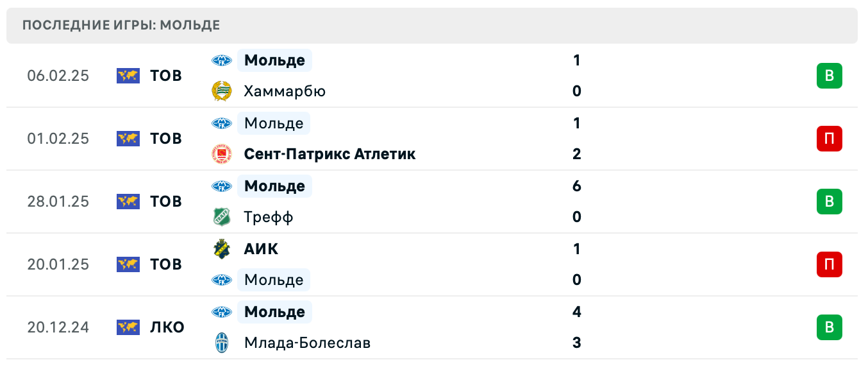Open the Трефф team badge
Viewport: 868px width, 371px height.
pyautogui.click(x=223, y=217)
